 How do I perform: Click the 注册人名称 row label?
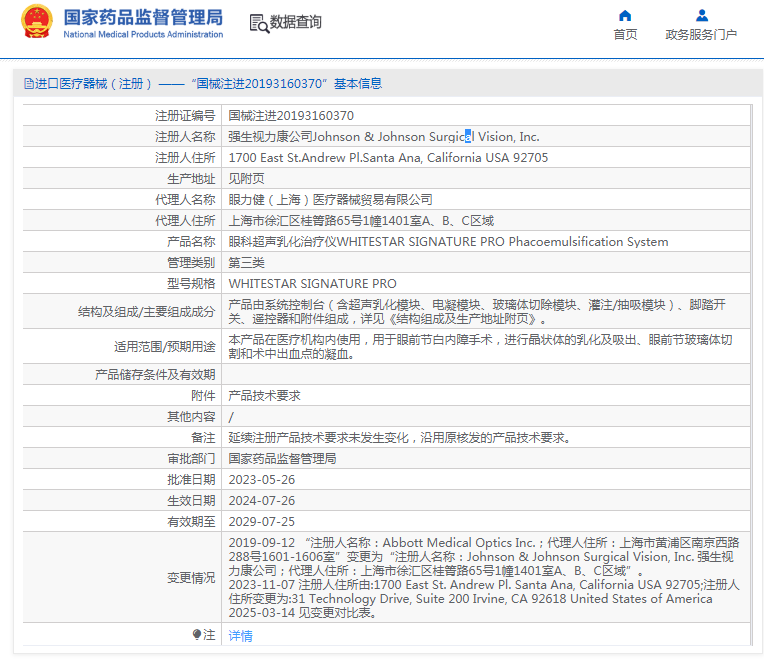pyautogui.click(x=185, y=137)
